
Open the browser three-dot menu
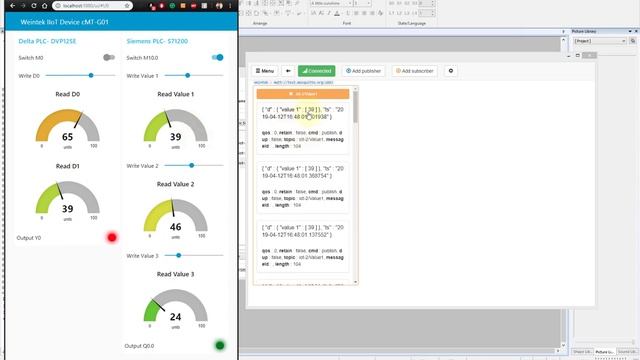pyautogui.click(x=230, y=6)
